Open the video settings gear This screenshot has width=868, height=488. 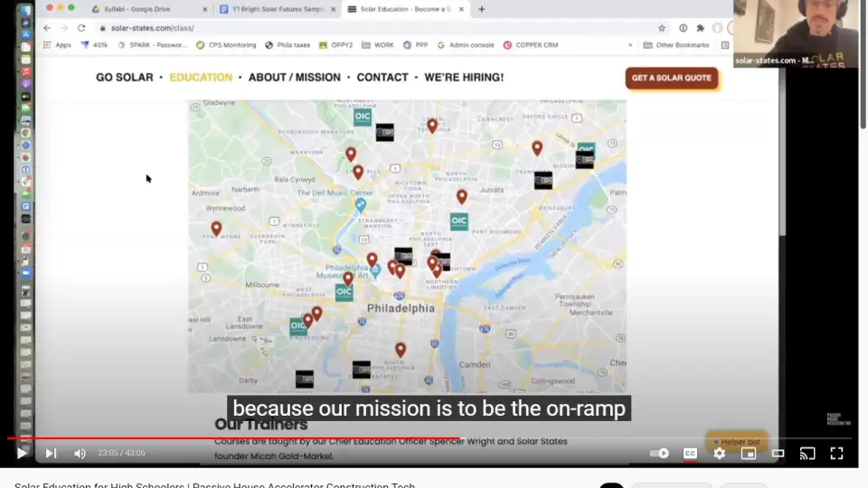pyautogui.click(x=719, y=453)
